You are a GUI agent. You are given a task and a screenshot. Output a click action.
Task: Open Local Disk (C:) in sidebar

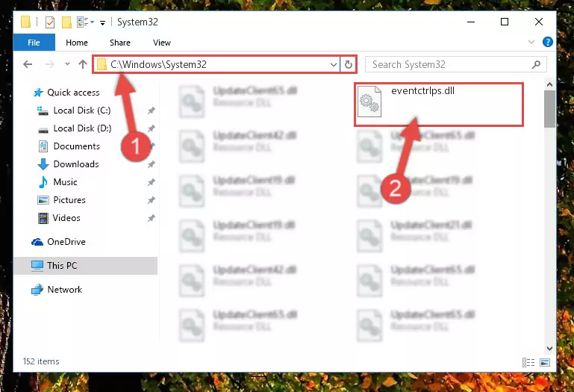click(82, 111)
